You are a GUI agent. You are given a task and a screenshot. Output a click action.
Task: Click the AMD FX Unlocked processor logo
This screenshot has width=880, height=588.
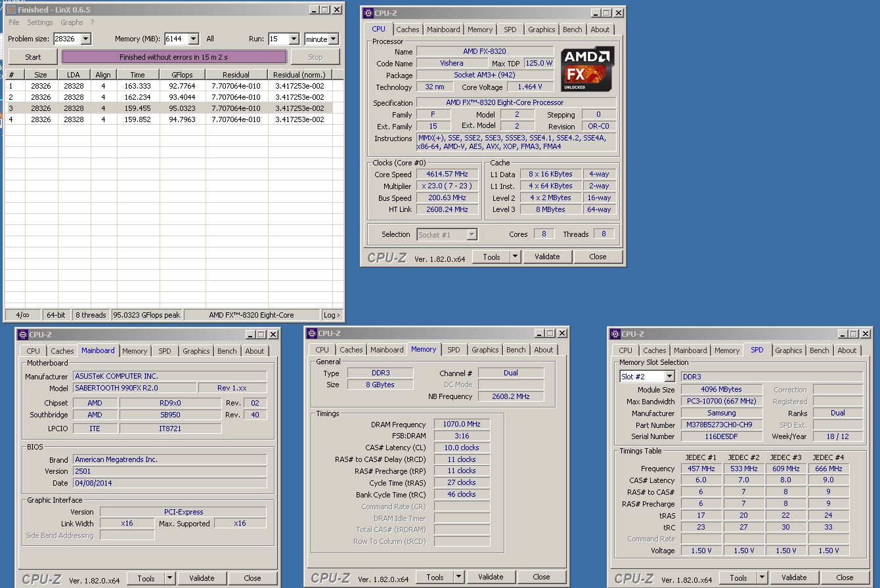pos(588,69)
